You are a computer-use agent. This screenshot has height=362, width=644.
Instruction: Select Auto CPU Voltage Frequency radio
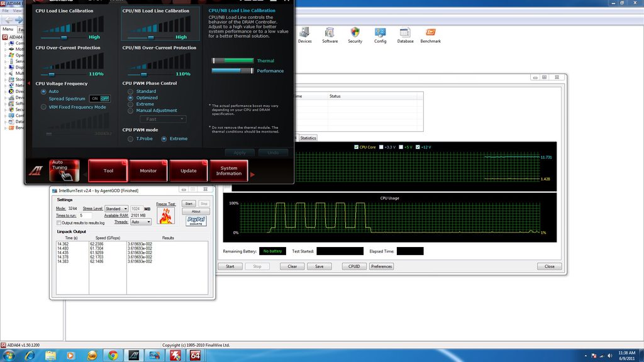tap(43, 92)
